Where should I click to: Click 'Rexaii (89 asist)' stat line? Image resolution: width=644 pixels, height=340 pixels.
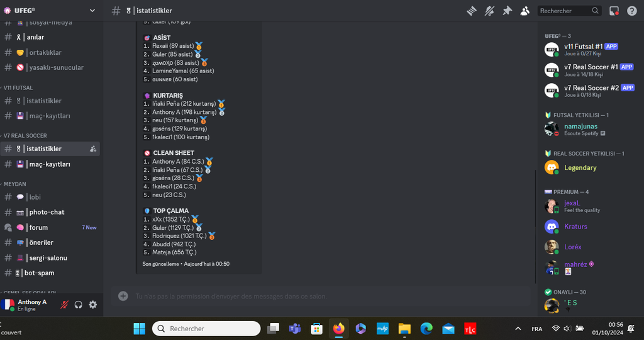coord(173,46)
